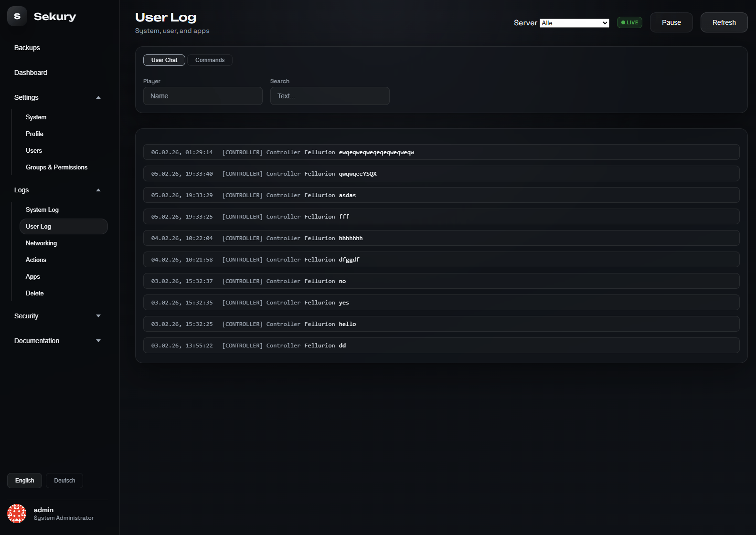Select the User Chat tab

[x=164, y=60]
